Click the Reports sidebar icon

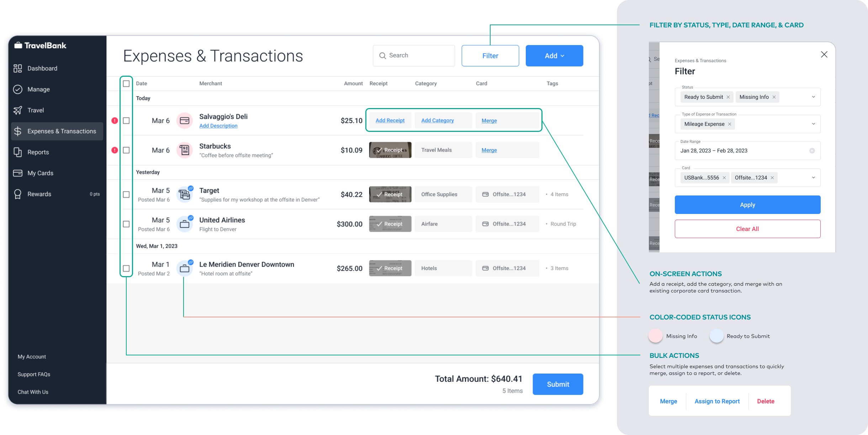click(x=18, y=152)
